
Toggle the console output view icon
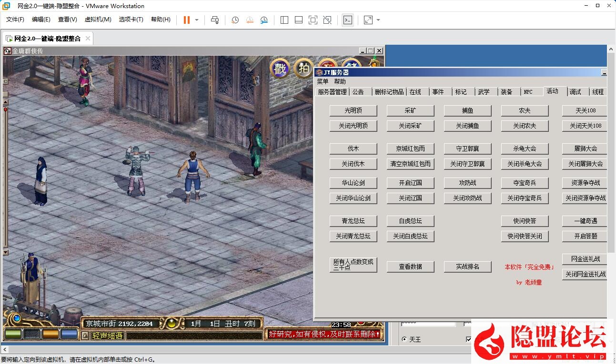348,20
